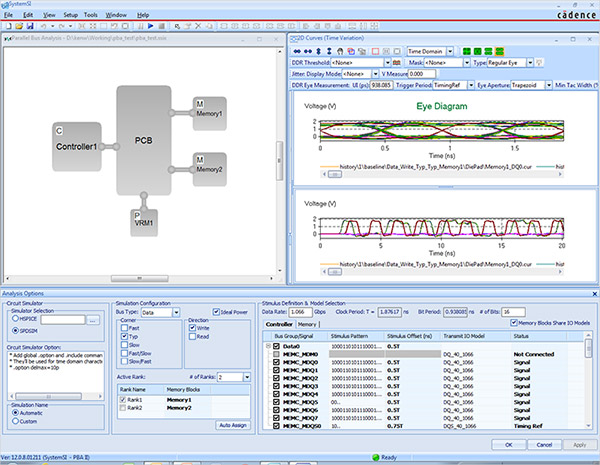Toggle Memory Blocks Share IO Models

(x=514, y=323)
